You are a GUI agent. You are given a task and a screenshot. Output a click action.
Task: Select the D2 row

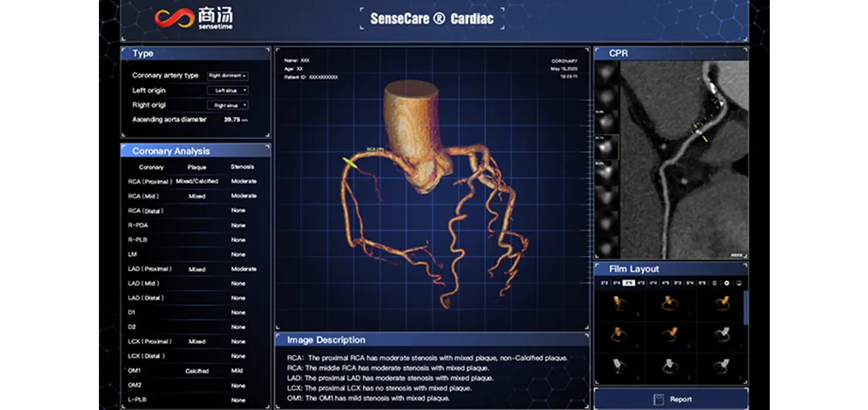[195, 327]
